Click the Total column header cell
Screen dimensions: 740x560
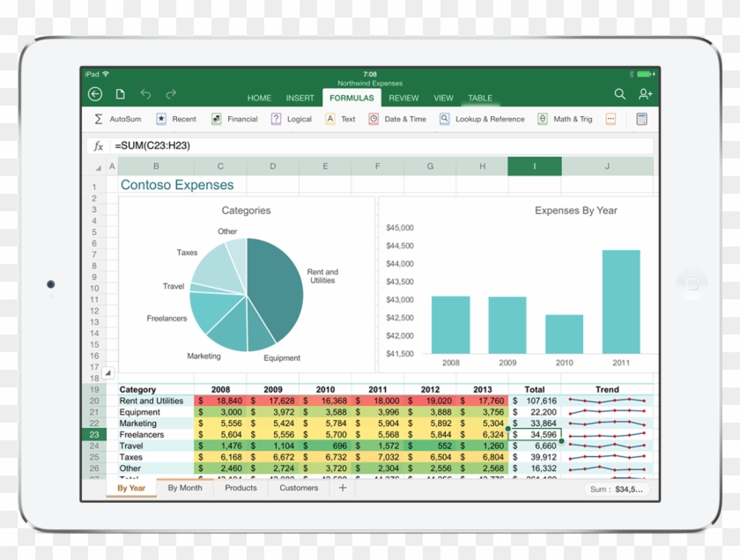[535, 389]
